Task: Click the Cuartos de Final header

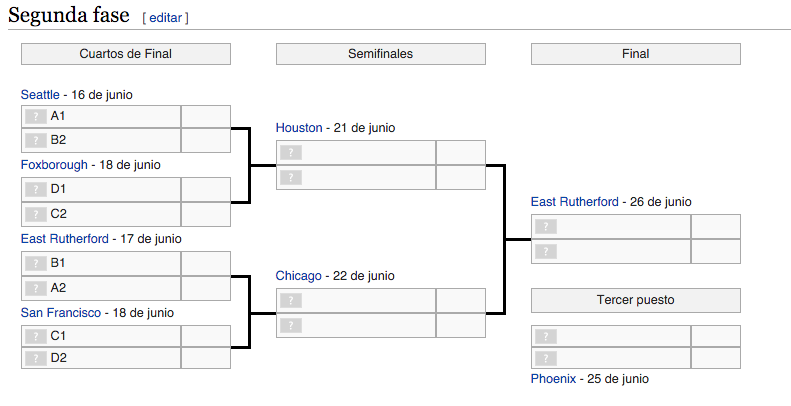Action: (126, 54)
